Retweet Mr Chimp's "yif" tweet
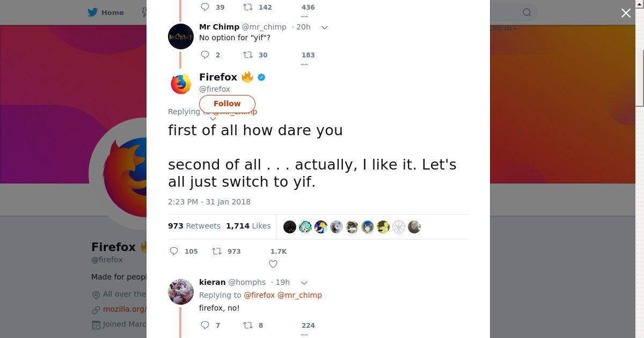This screenshot has height=338, width=644. [247, 55]
